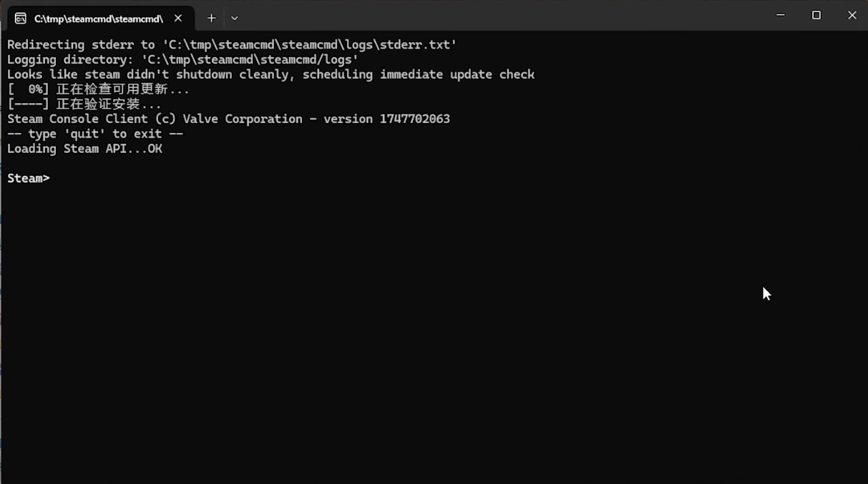Click the 'Redirecting stderr' output line
The height and width of the screenshot is (484, 868).
click(x=232, y=44)
